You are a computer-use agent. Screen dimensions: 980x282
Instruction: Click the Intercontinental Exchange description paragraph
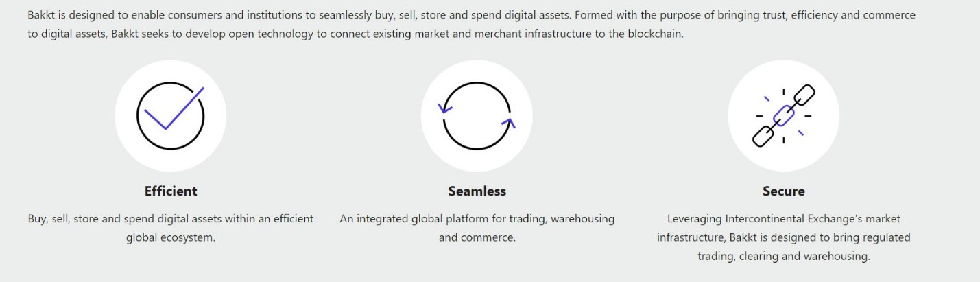(784, 237)
